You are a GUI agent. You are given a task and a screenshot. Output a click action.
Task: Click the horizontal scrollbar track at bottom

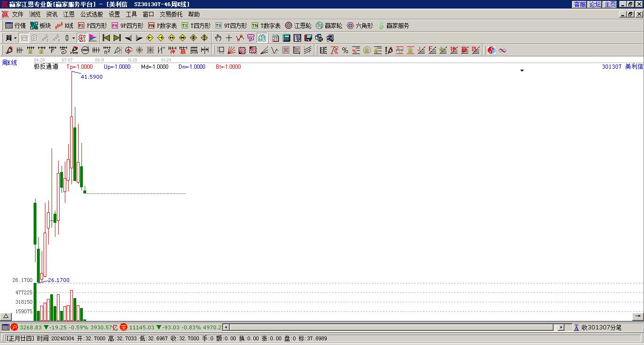pos(388,327)
